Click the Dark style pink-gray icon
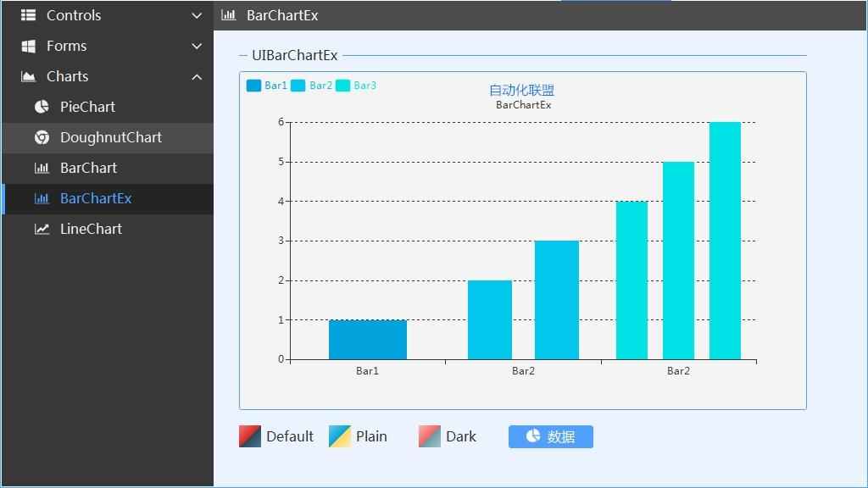Image resolution: width=868 pixels, height=488 pixels. (430, 436)
